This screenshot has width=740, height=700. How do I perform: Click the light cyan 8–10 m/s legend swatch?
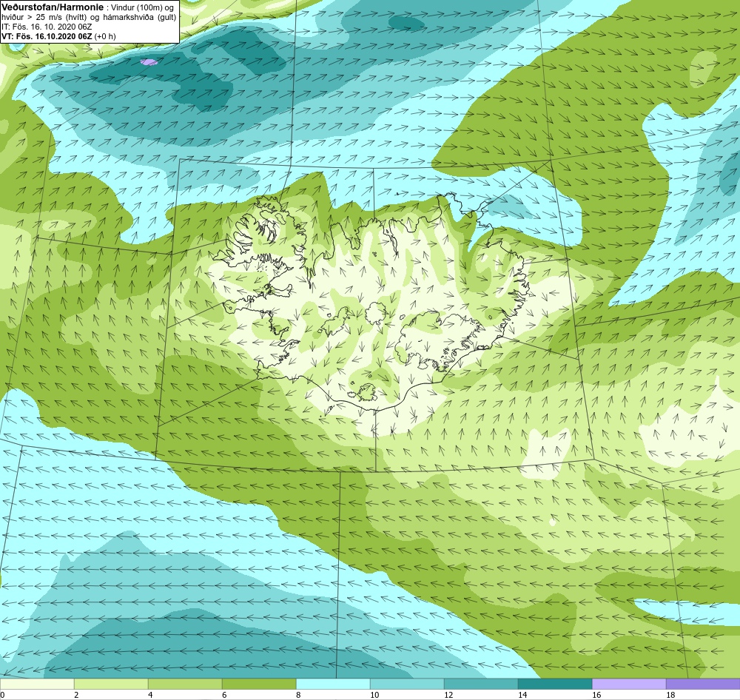[x=333, y=684]
